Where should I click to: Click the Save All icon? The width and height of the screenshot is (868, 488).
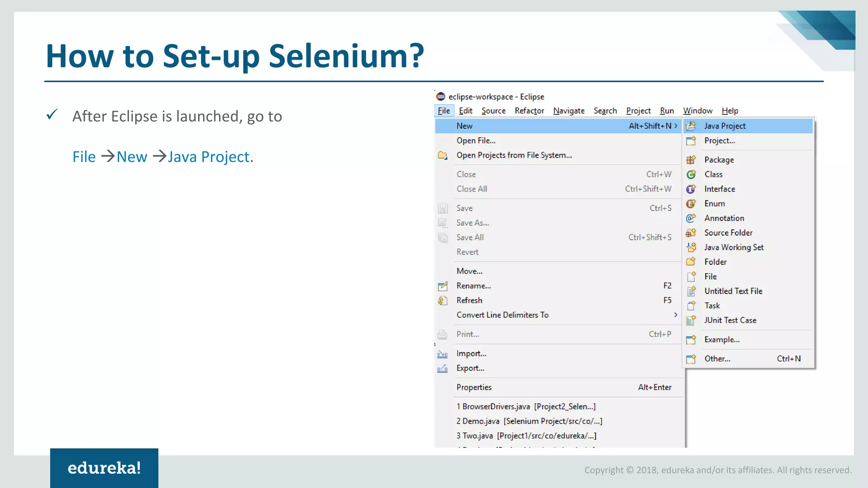(442, 238)
